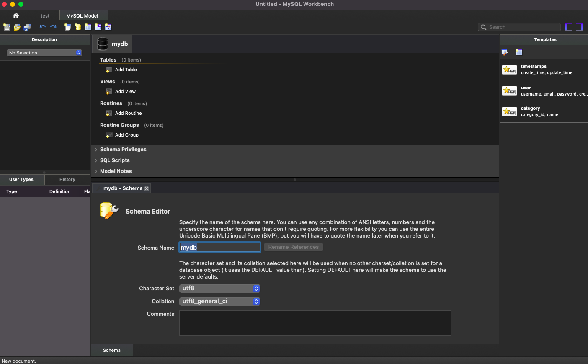Click the Search field
Image resolution: width=588 pixels, height=364 pixels.
click(519, 27)
